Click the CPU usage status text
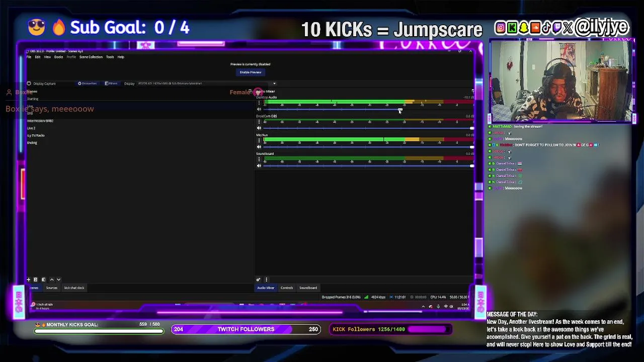This screenshot has width=644, height=362. point(438,297)
